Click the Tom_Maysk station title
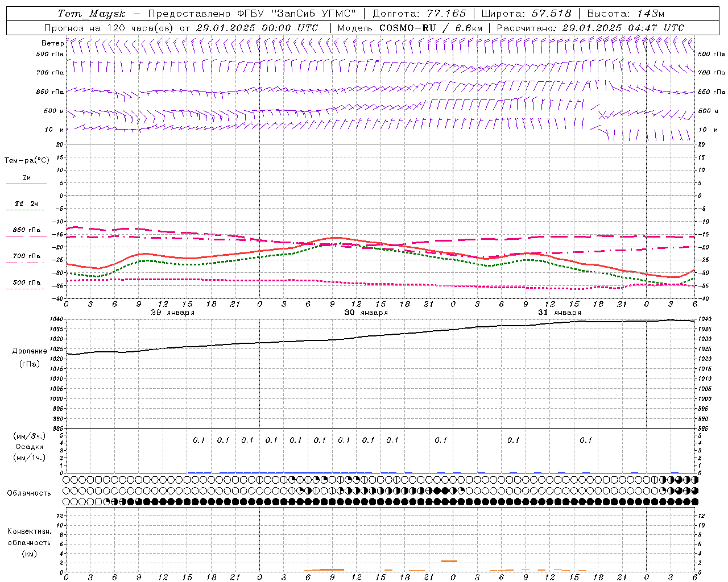Viewport: 728px width, 582px height. click(92, 14)
